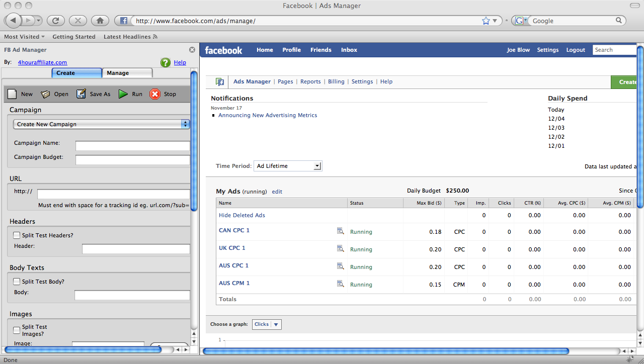Screen dimensions: 644x364
Task: Open Reports in Ads Manager menu
Action: click(x=310, y=81)
